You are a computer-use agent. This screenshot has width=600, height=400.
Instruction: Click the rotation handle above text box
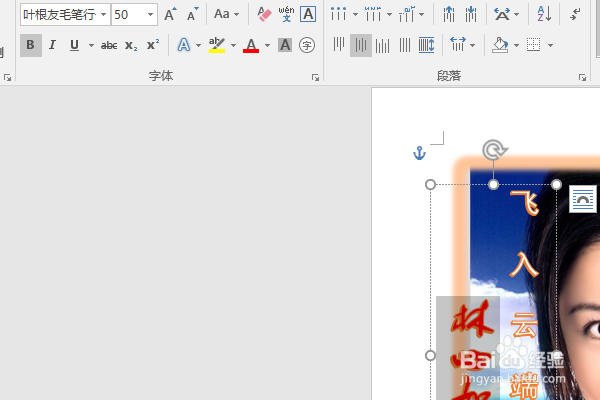point(494,150)
